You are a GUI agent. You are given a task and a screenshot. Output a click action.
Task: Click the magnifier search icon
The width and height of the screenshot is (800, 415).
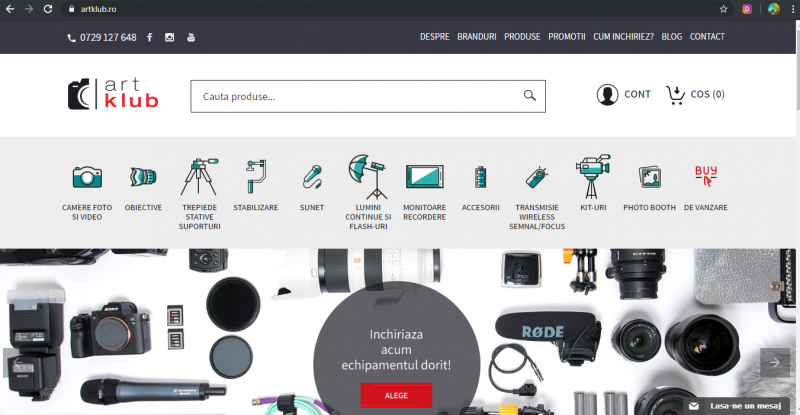530,95
